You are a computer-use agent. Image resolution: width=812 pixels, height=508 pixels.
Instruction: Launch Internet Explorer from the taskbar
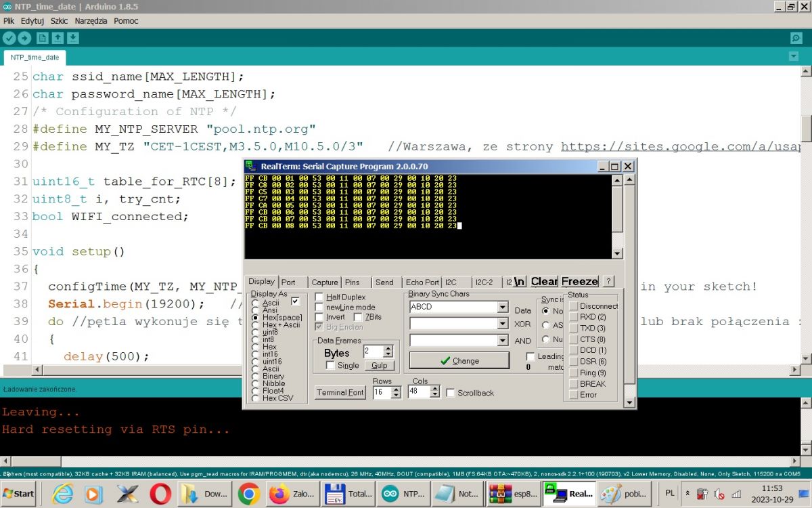coord(62,494)
